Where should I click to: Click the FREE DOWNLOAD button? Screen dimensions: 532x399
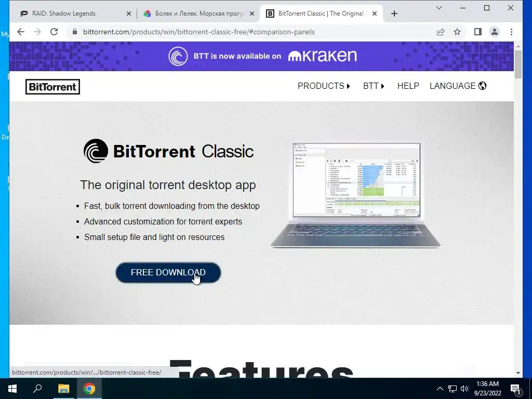click(x=168, y=272)
